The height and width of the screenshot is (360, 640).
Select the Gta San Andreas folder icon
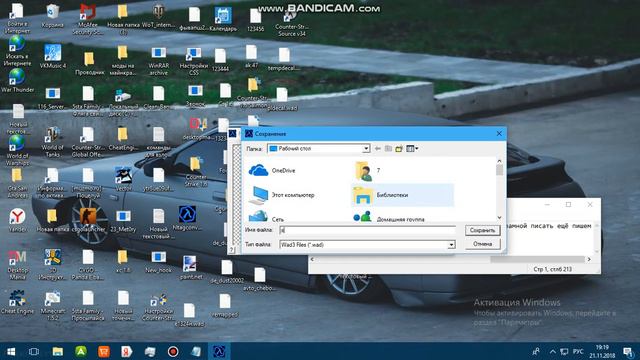(17, 183)
